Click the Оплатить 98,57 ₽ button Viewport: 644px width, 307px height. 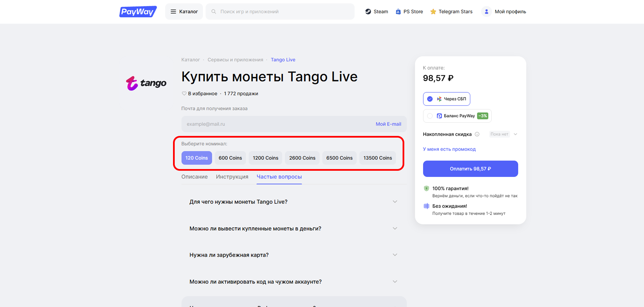coord(470,169)
